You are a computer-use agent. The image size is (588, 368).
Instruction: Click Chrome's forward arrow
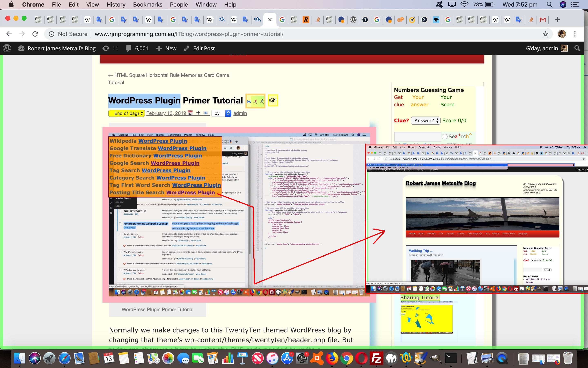pyautogui.click(x=22, y=34)
